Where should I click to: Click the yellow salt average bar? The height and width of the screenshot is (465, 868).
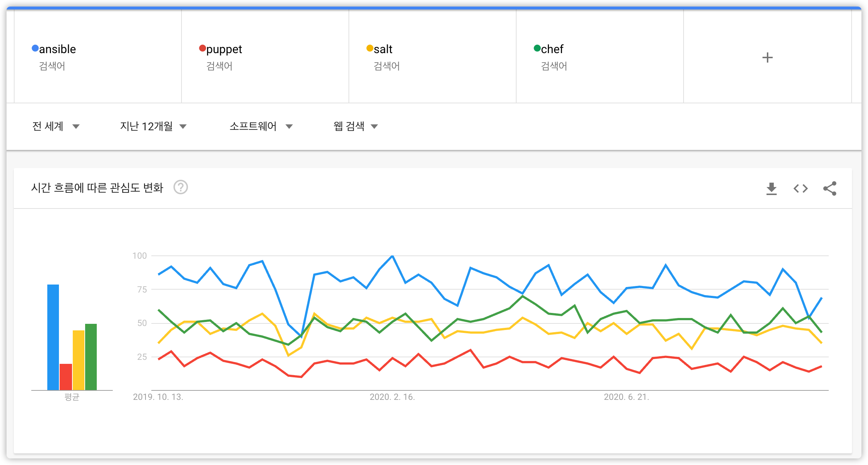tap(79, 360)
